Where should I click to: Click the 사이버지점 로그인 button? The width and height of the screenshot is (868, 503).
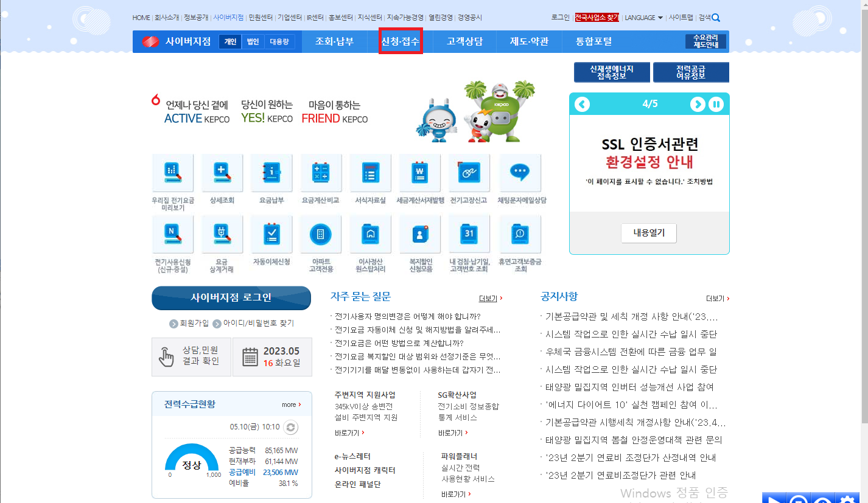(231, 298)
